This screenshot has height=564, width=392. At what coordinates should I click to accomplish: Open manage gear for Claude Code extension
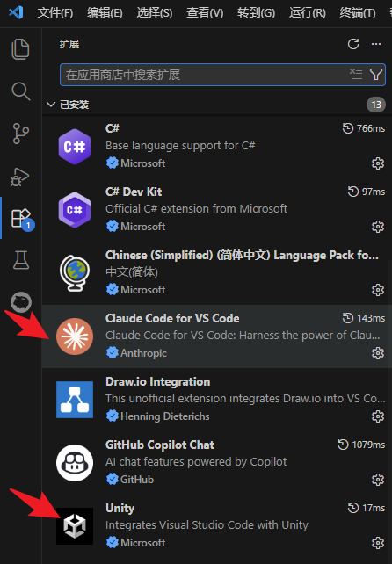tap(378, 353)
